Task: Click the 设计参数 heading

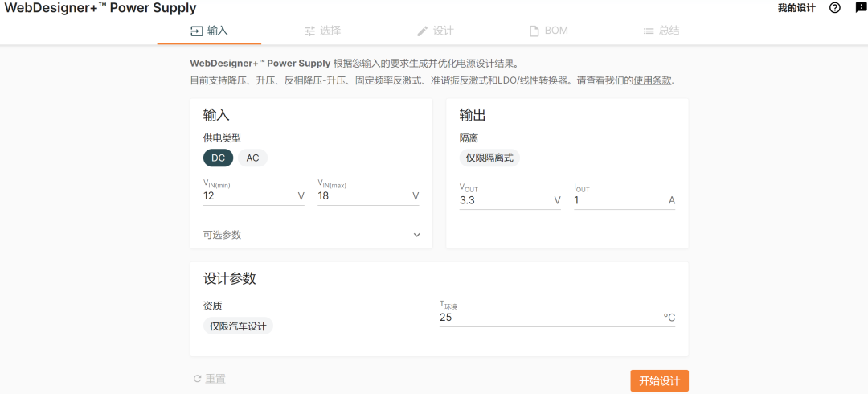Action: (x=230, y=279)
